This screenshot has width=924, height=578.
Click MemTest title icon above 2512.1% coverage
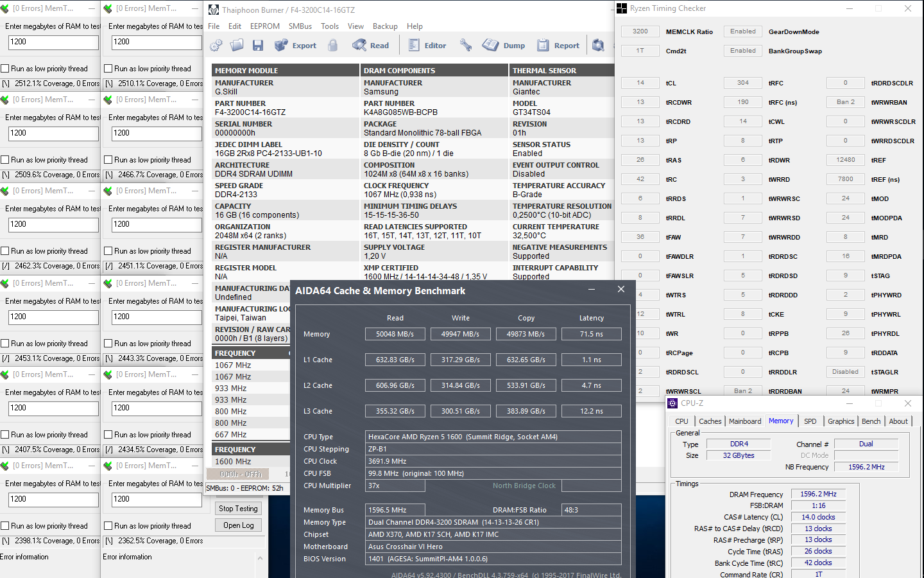coord(5,8)
